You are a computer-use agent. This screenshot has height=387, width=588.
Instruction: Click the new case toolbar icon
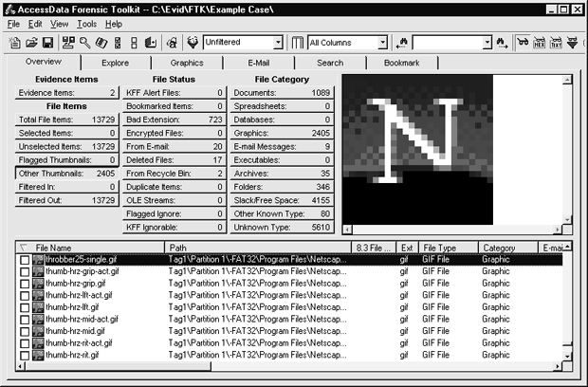(x=14, y=43)
